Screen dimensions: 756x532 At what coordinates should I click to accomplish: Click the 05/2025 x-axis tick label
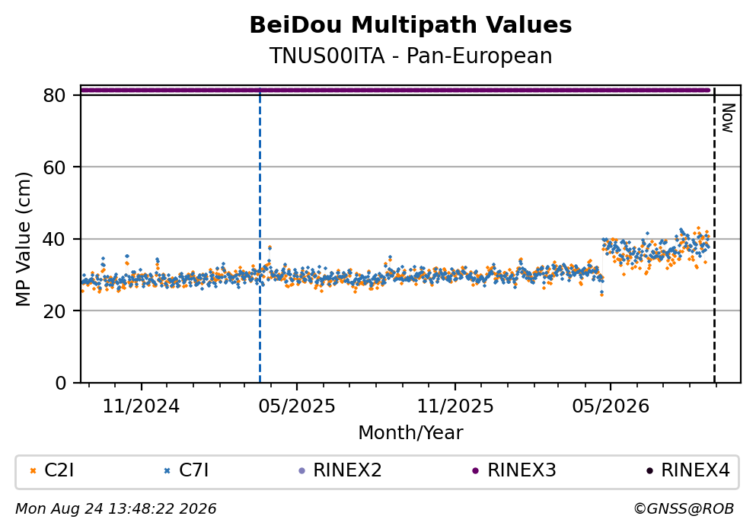click(296, 406)
